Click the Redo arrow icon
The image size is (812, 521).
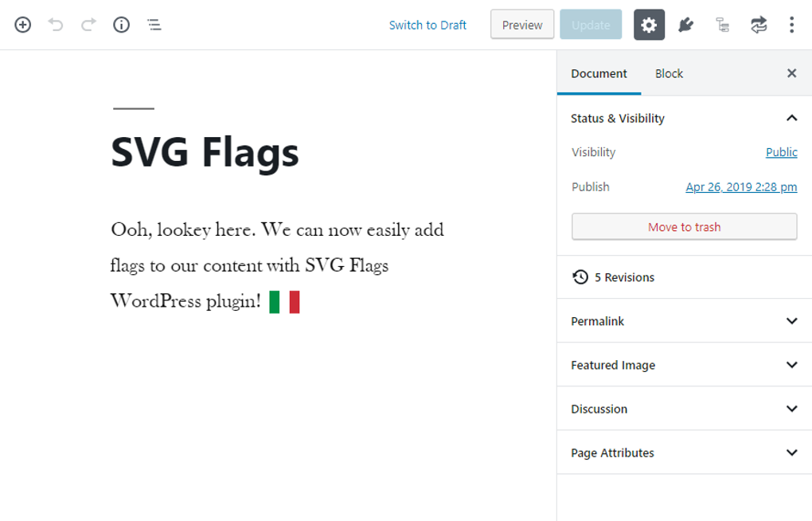point(88,25)
